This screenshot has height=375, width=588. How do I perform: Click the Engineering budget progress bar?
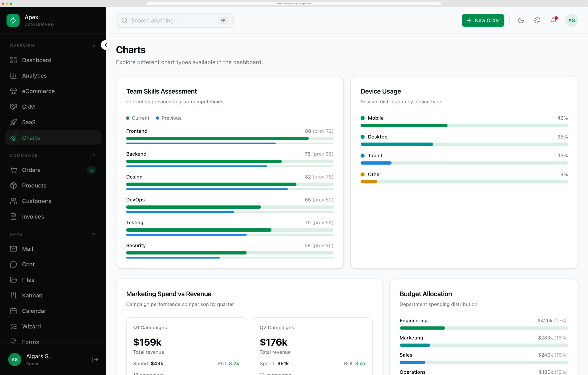483,328
